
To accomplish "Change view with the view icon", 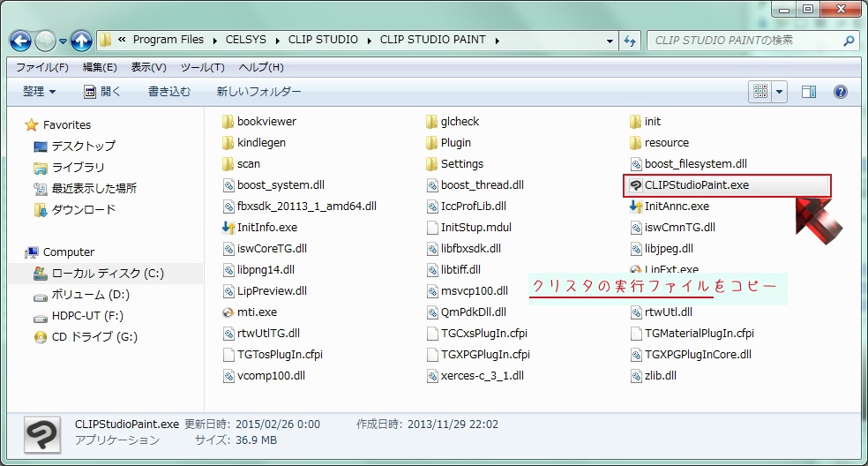I will click(x=760, y=92).
